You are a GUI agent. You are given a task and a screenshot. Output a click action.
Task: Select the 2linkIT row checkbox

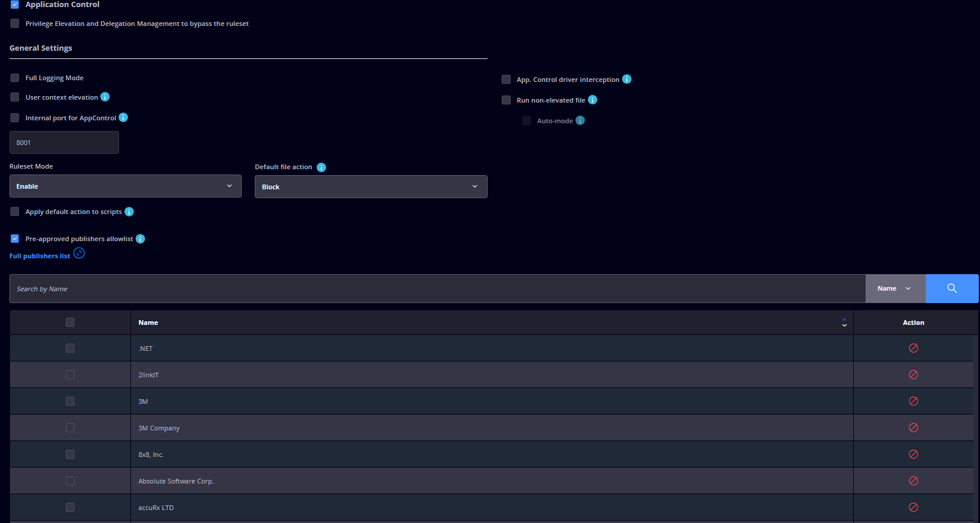pyautogui.click(x=70, y=374)
